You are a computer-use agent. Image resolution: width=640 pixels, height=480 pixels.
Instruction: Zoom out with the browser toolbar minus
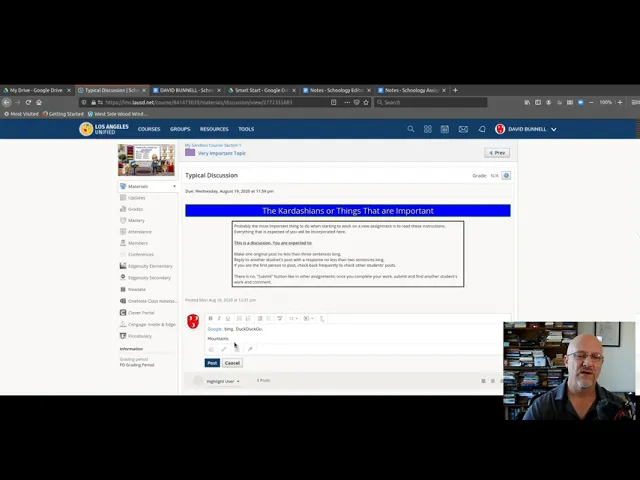point(591,102)
